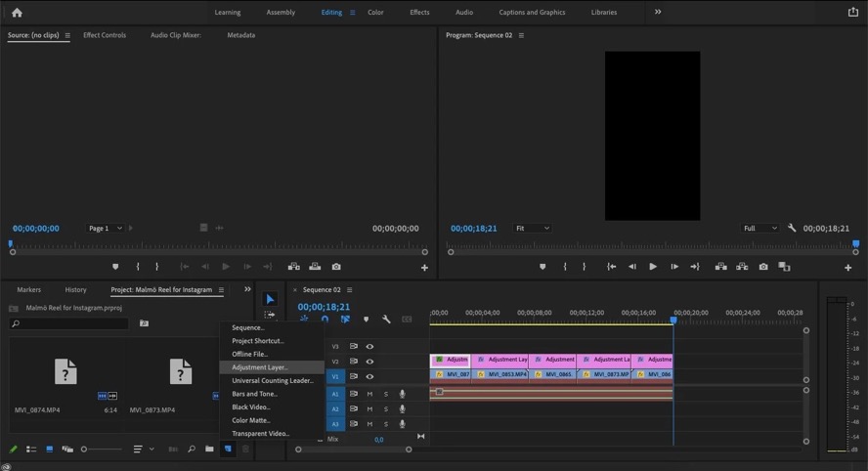Image resolution: width=868 pixels, height=471 pixels.
Task: Play the Program monitor sequence
Action: click(653, 266)
